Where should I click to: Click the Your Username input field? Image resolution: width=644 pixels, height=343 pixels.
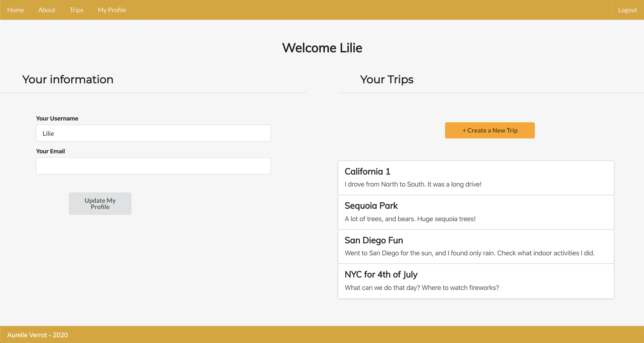153,133
